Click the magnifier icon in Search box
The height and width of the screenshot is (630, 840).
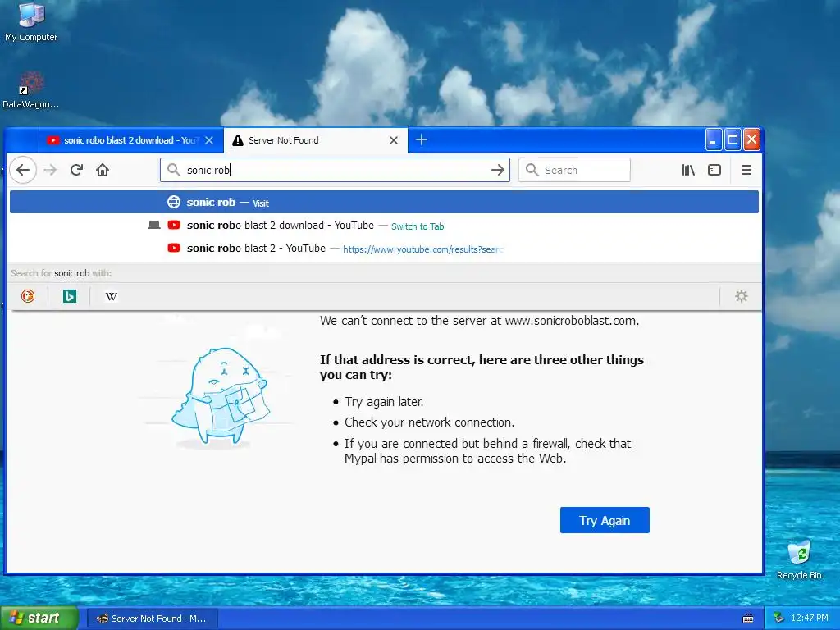point(532,170)
